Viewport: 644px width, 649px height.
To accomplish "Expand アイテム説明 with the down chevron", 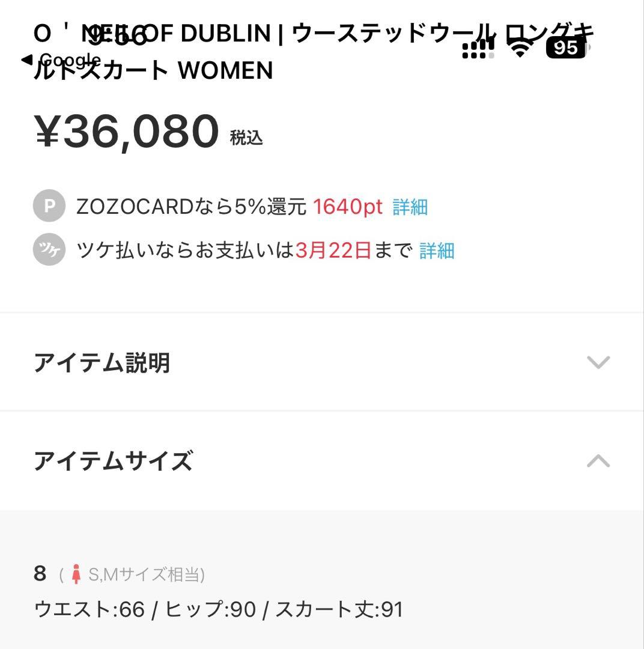I will pos(598,362).
